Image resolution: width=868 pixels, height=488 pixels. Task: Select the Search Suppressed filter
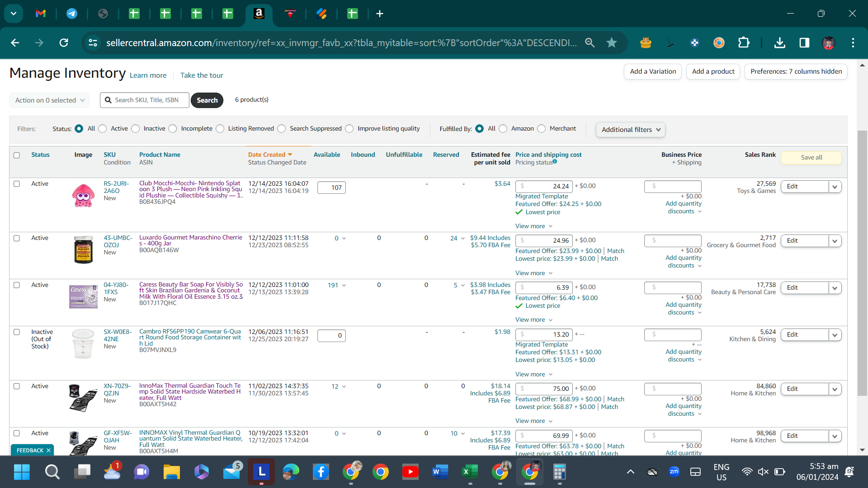point(282,129)
